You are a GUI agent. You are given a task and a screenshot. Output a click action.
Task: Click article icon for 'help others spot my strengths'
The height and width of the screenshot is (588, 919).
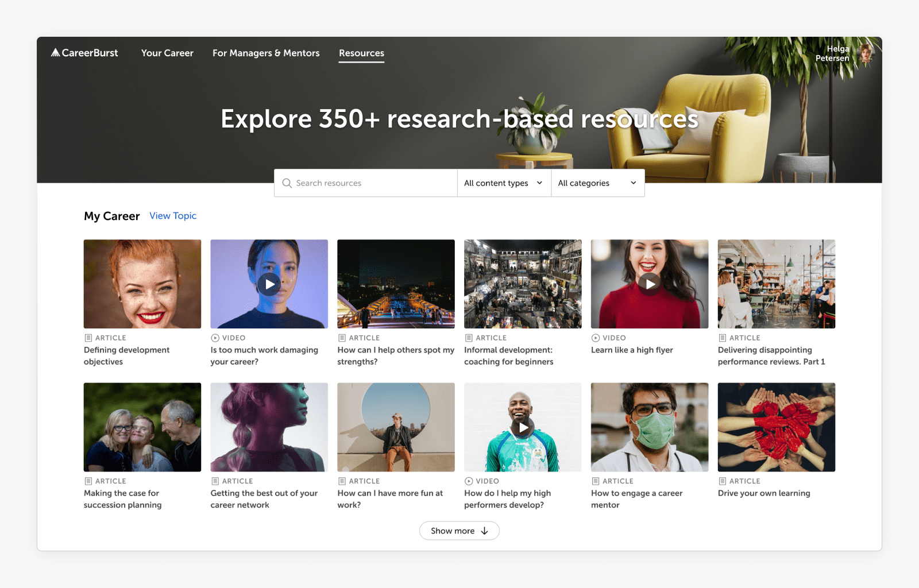tap(342, 338)
